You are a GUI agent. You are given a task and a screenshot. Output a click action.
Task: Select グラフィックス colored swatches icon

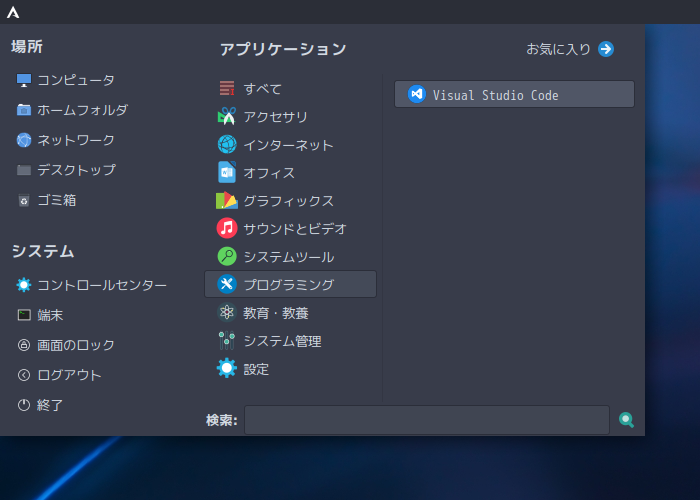(227, 200)
